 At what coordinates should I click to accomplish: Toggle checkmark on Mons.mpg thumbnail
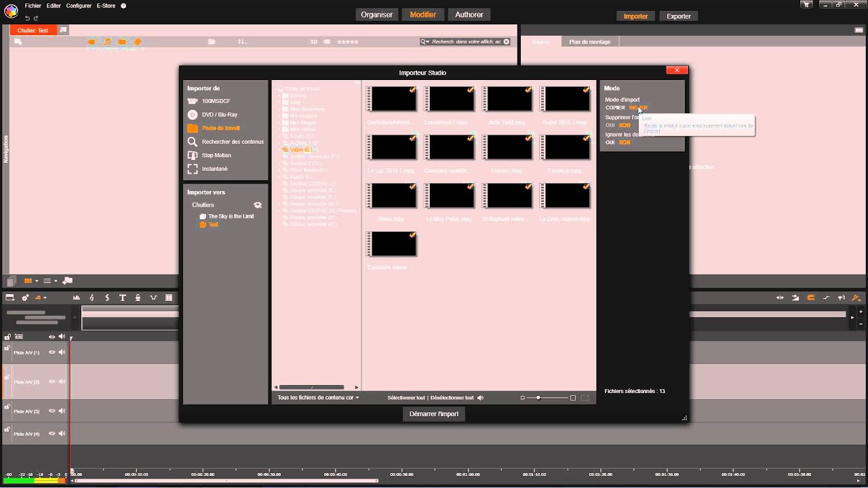pos(412,187)
